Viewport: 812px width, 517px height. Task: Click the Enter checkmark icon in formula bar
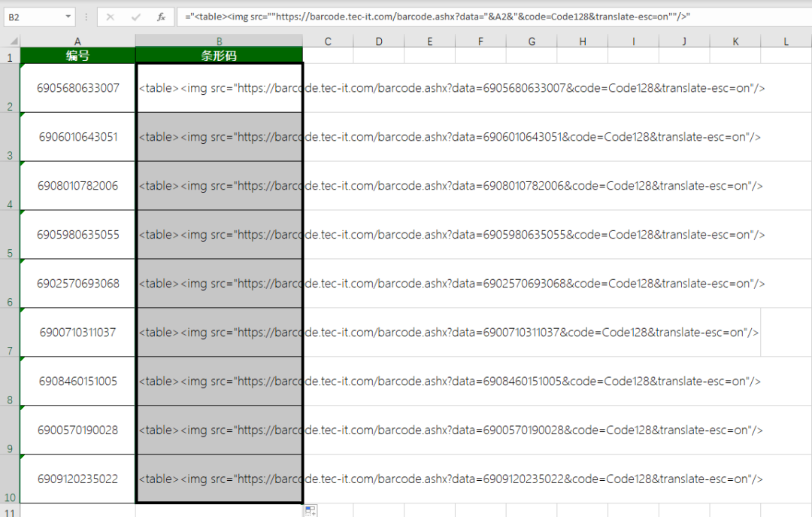135,17
